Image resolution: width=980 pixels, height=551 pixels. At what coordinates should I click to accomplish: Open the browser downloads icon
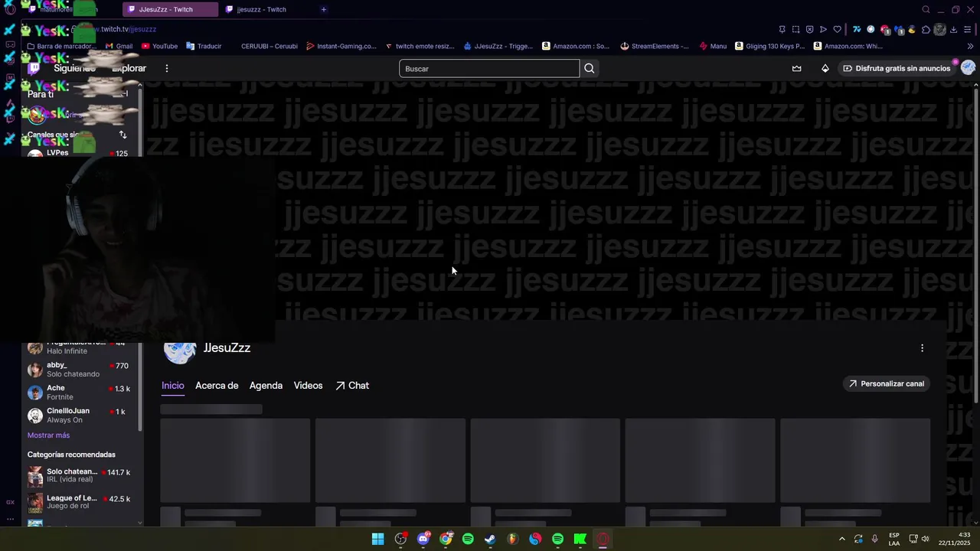[953, 29]
